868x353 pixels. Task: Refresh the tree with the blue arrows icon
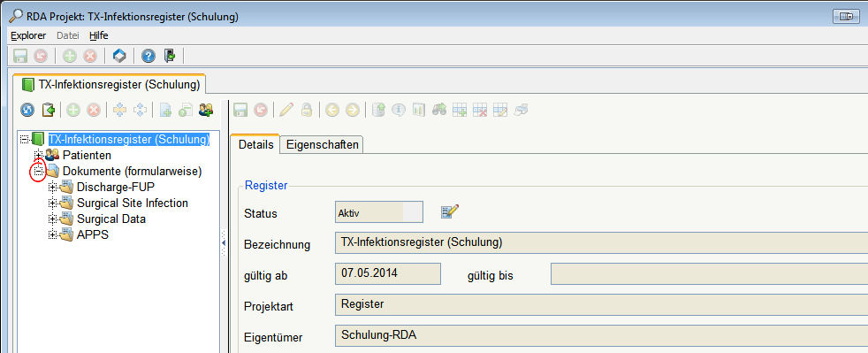[27, 111]
